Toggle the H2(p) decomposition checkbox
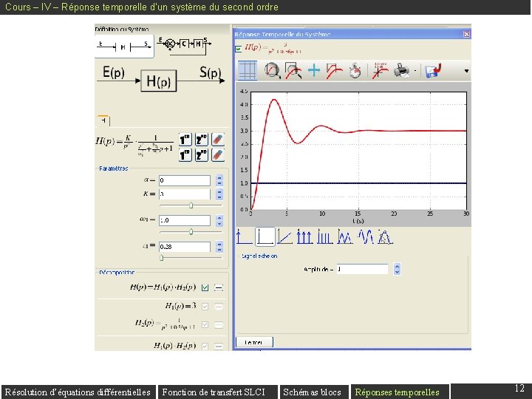 click(205, 324)
